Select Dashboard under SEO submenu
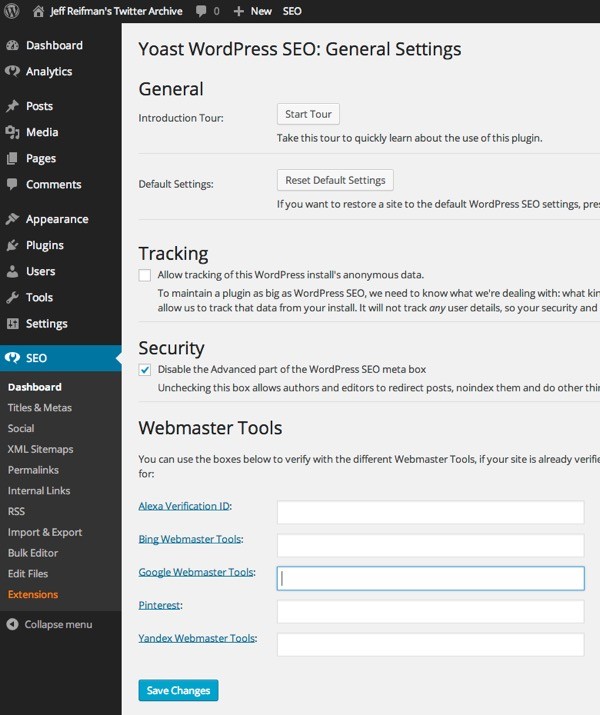 (35, 387)
